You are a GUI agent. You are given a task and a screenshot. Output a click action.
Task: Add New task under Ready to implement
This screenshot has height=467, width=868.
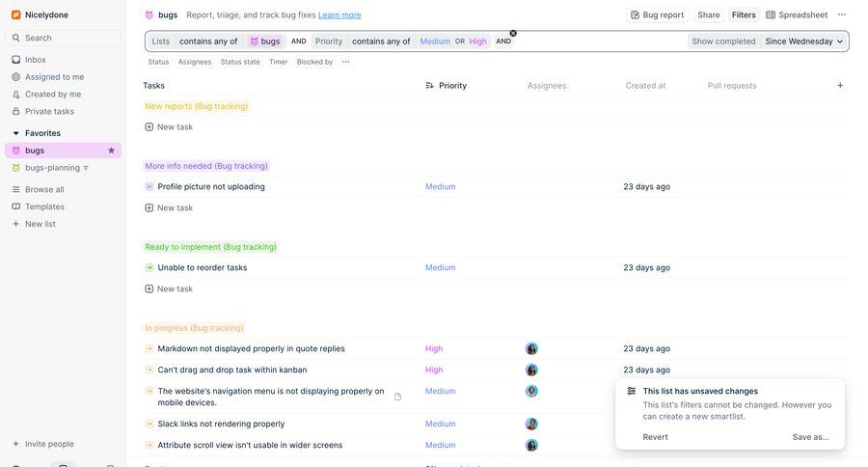169,288
